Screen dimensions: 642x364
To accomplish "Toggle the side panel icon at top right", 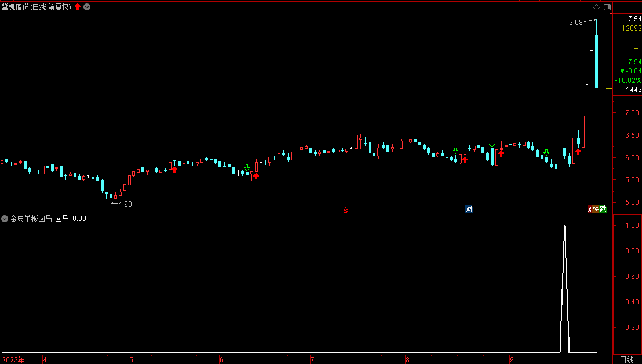I will pyautogui.click(x=607, y=8).
